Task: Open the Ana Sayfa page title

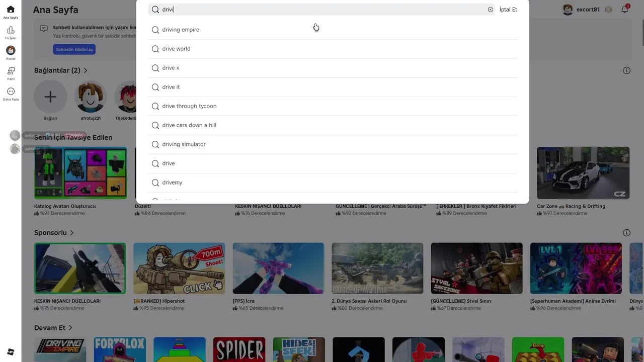Action: tap(56, 10)
